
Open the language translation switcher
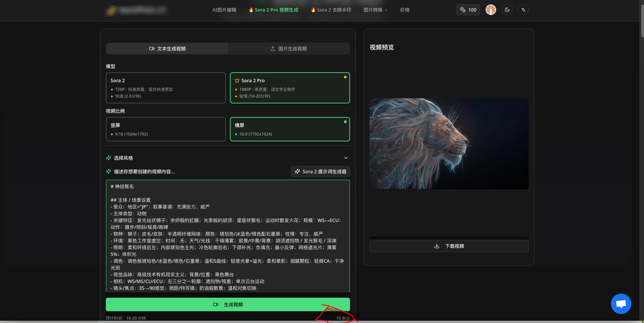click(523, 10)
